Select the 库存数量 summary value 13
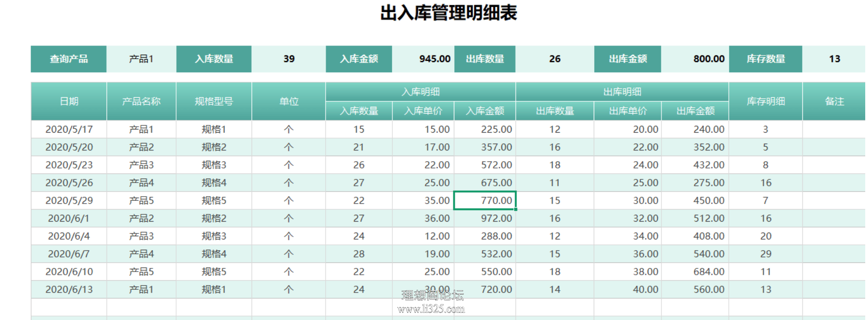Screen dimensions: 868x320 point(834,59)
